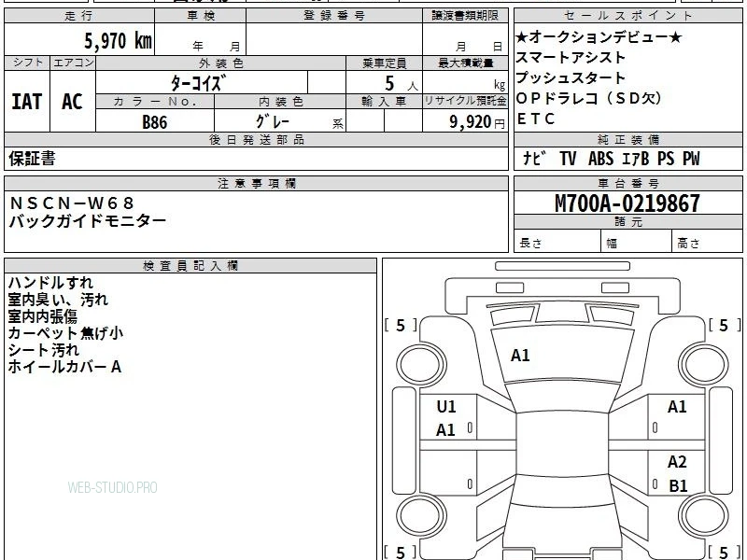The width and height of the screenshot is (747, 560).
Task: Select the 室内臭い、汚れ note
Action: click(x=58, y=300)
